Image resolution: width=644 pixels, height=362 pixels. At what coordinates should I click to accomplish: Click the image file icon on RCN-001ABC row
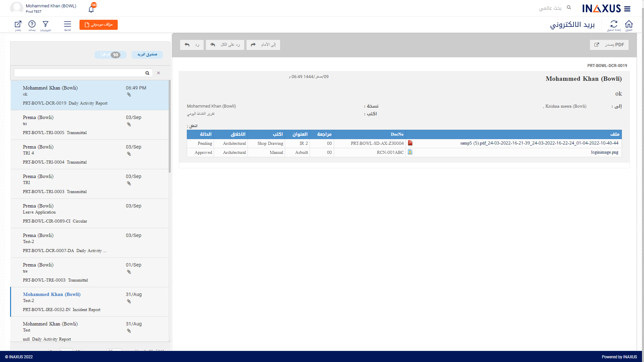(x=410, y=152)
